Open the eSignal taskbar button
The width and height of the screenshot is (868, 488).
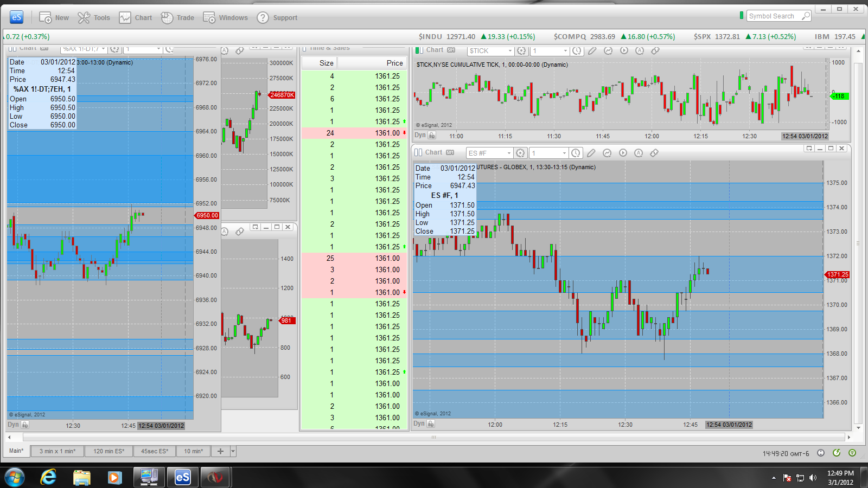tap(182, 477)
